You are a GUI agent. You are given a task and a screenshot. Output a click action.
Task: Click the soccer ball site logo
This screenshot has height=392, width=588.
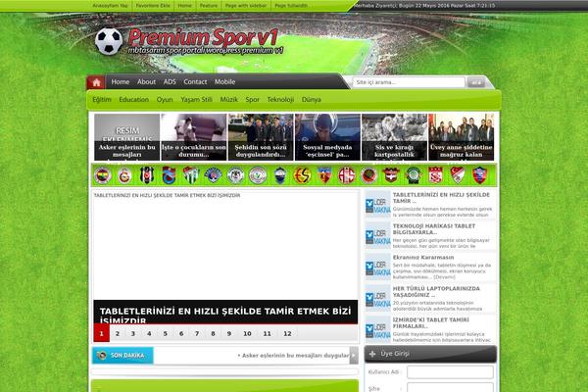[109, 41]
